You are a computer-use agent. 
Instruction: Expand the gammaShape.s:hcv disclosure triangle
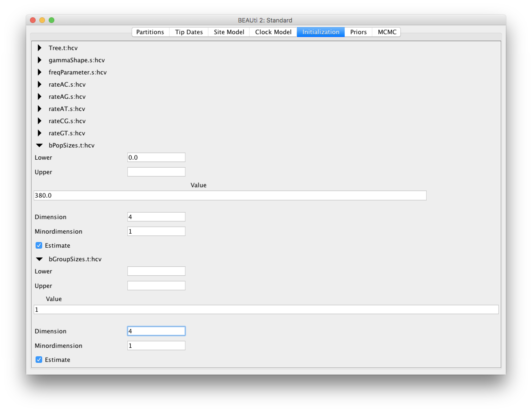tap(40, 60)
